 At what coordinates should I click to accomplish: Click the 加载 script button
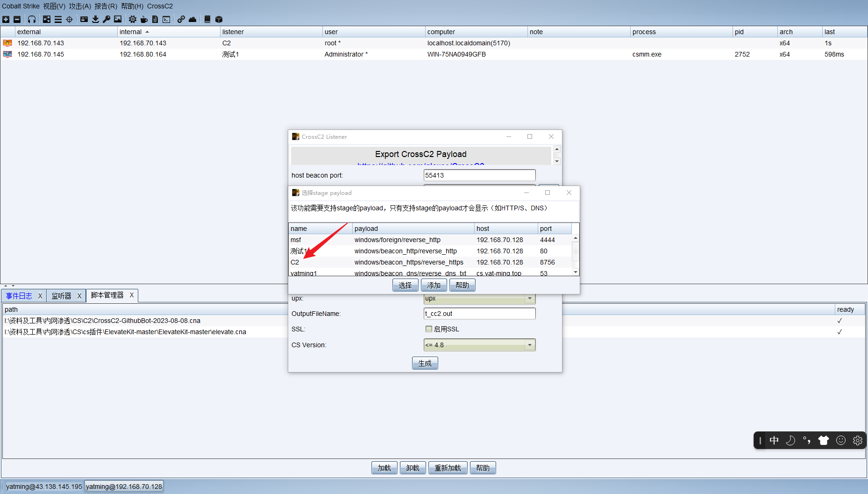click(x=384, y=468)
